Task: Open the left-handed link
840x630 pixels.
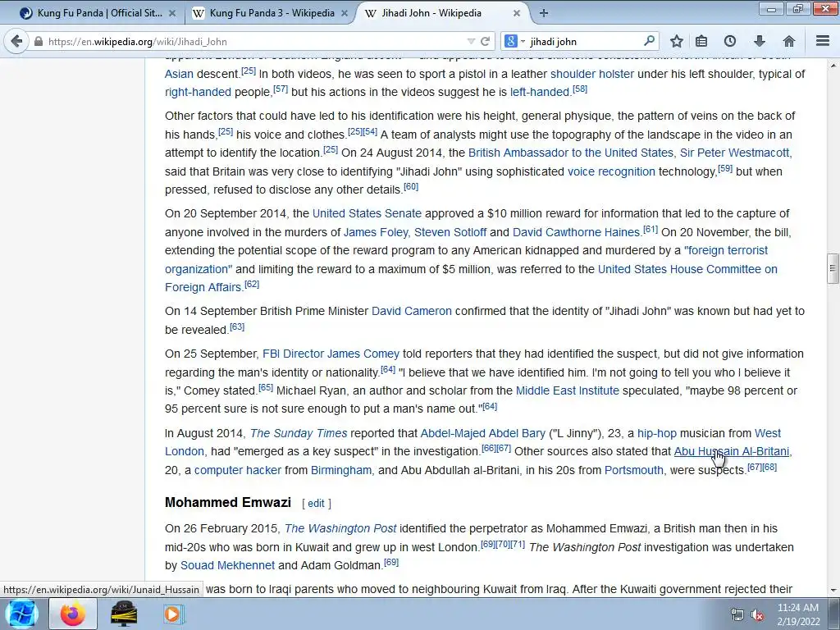Action: pyautogui.click(x=540, y=92)
